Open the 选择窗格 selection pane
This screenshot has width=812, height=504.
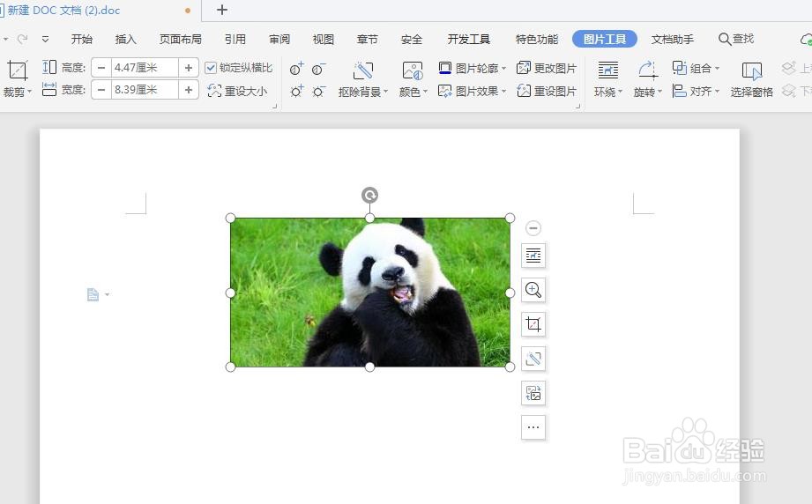pyautogui.click(x=751, y=79)
